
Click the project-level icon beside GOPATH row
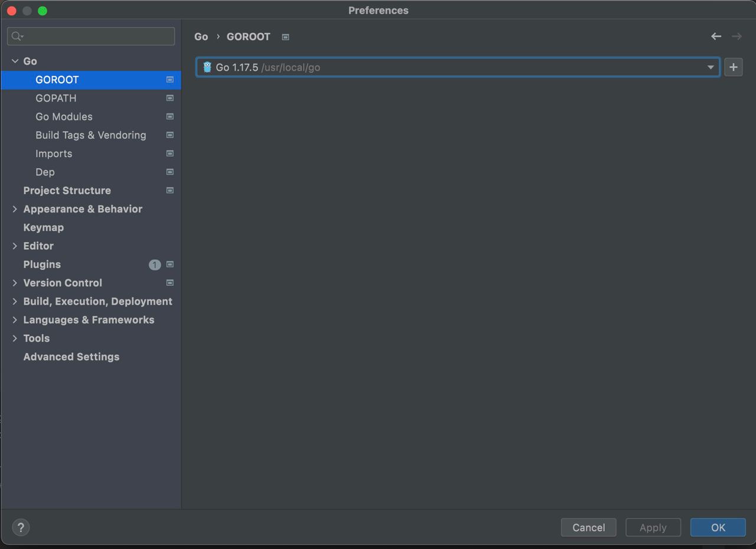170,98
